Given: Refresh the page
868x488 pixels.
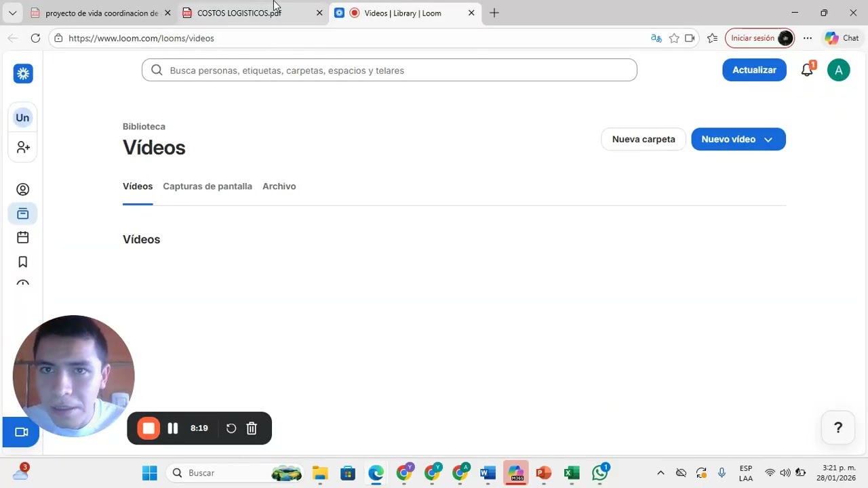Looking at the screenshot, I should 35,38.
